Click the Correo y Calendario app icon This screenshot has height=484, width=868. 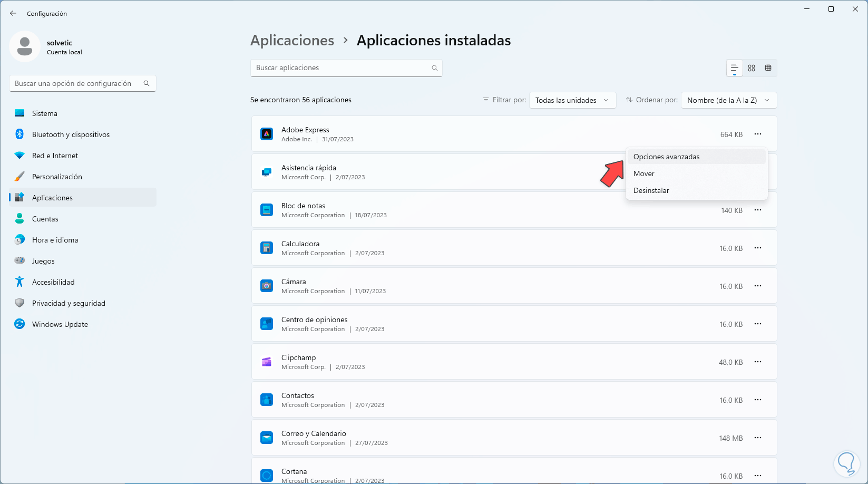click(x=267, y=438)
